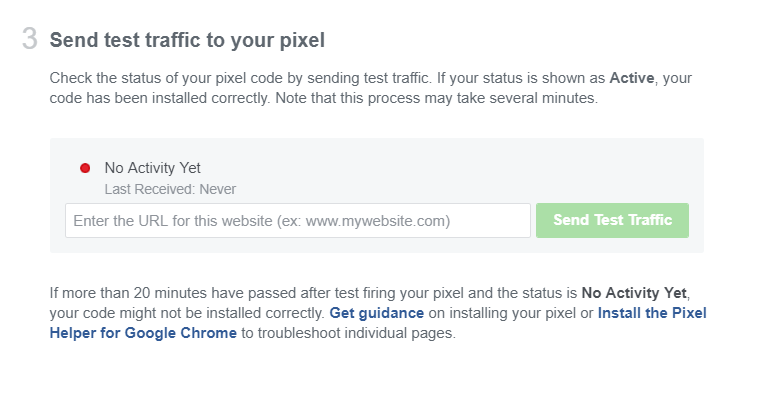The height and width of the screenshot is (393, 767).
Task: Click the www.mywebsite.com placeholder example
Action: pos(375,221)
